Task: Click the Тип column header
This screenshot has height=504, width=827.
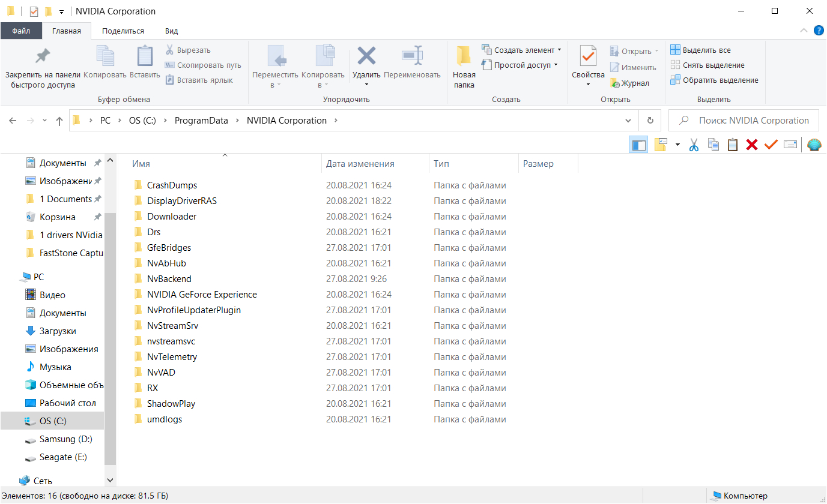Action: pyautogui.click(x=473, y=163)
